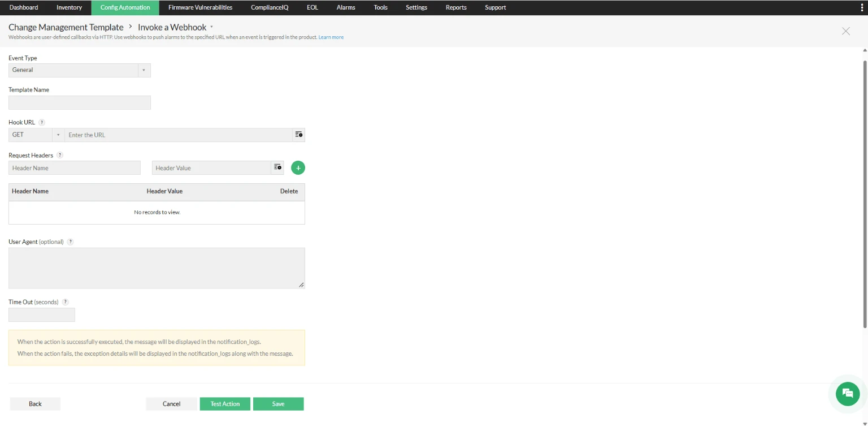Click the 'No records to view.' text

[x=157, y=212]
